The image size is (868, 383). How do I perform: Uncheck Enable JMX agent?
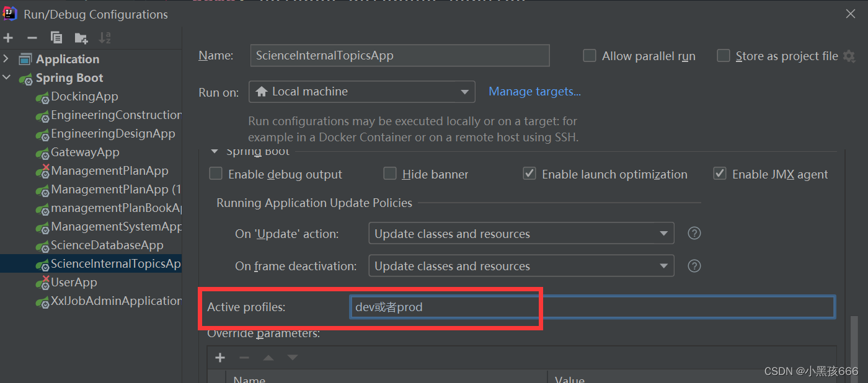click(x=720, y=174)
